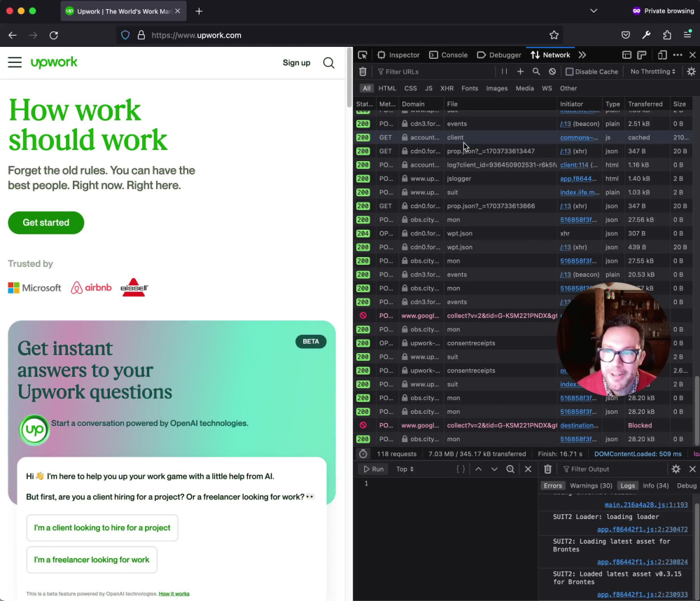
Task: Open the Debugger tab
Action: (499, 55)
